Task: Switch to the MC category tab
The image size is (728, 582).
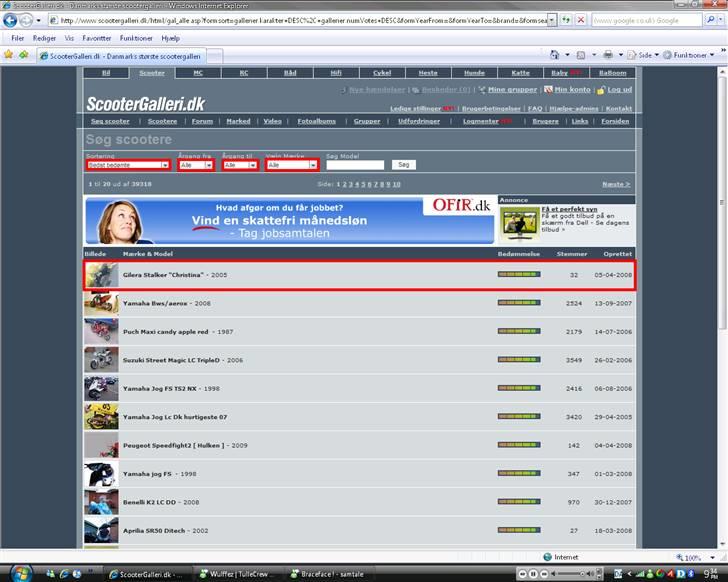Action: tap(198, 73)
